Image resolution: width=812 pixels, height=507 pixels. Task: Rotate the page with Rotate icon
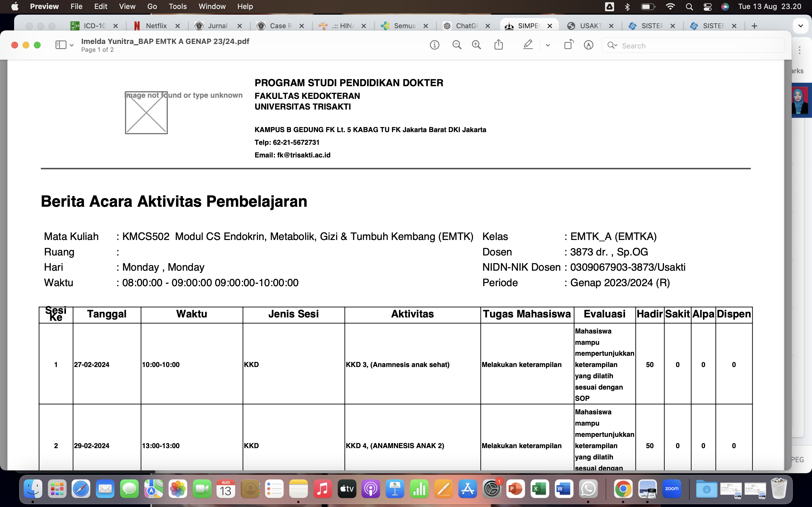(x=569, y=45)
